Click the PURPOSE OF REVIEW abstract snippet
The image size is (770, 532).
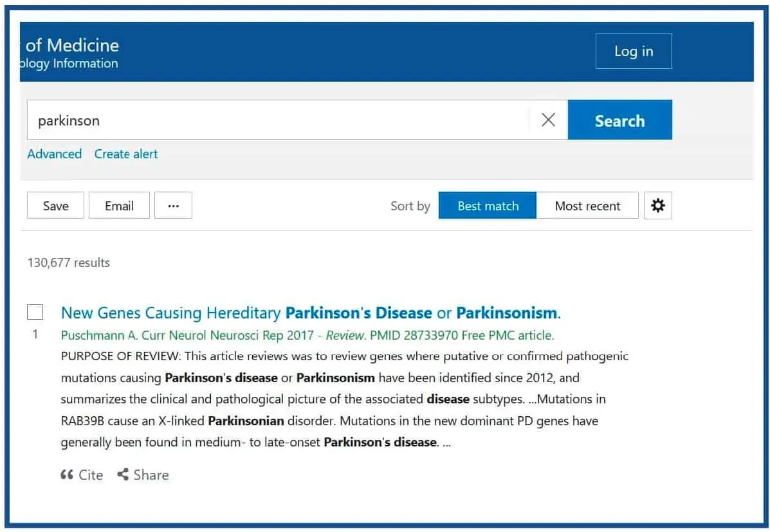point(344,399)
